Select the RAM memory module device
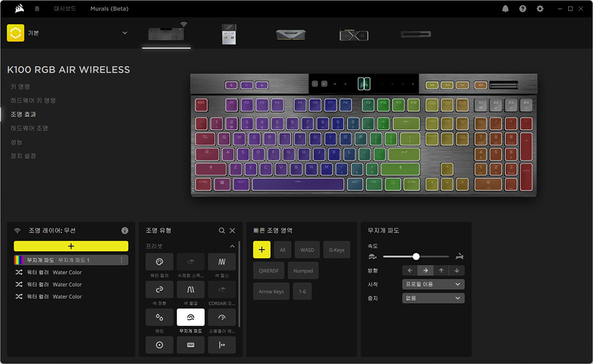This screenshot has height=364, width=593. click(291, 35)
